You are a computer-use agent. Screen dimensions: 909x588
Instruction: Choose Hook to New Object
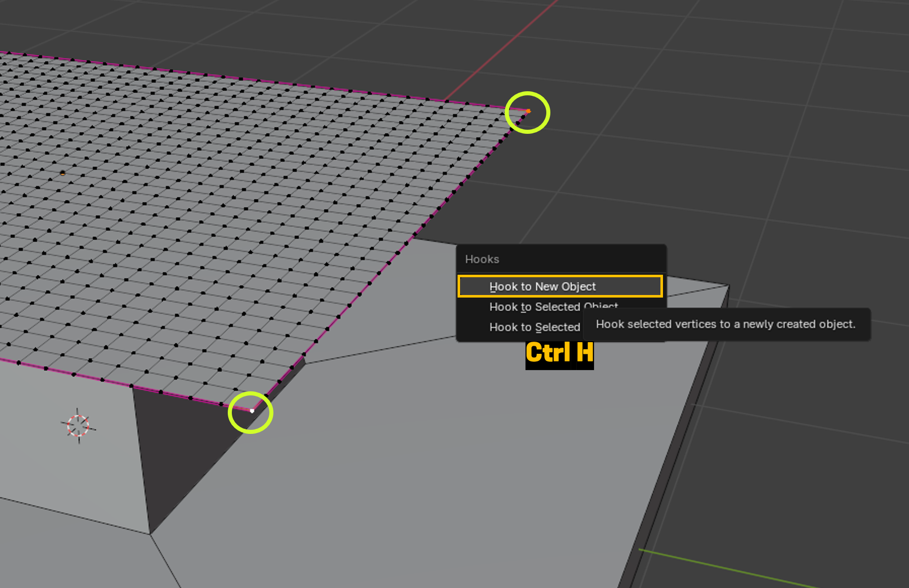pyautogui.click(x=560, y=286)
